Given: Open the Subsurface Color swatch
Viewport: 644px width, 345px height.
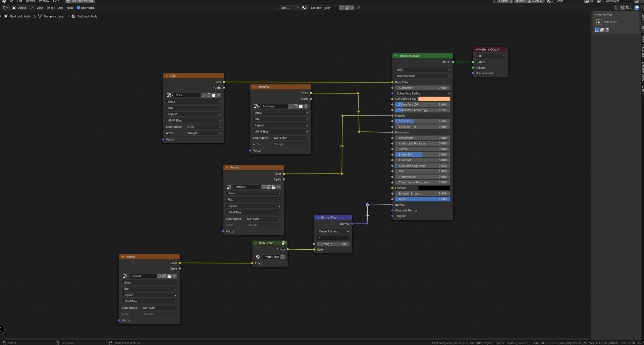Looking at the screenshot, I should pos(434,99).
